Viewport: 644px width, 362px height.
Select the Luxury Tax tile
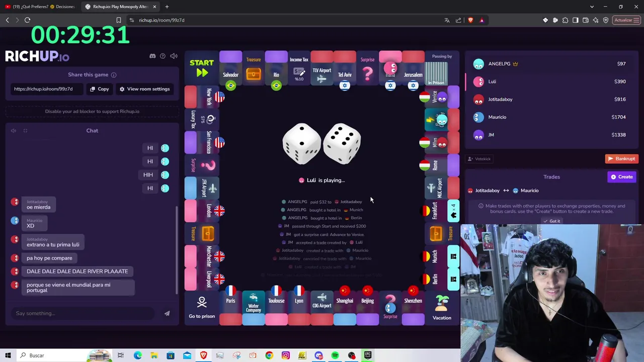pos(201,120)
